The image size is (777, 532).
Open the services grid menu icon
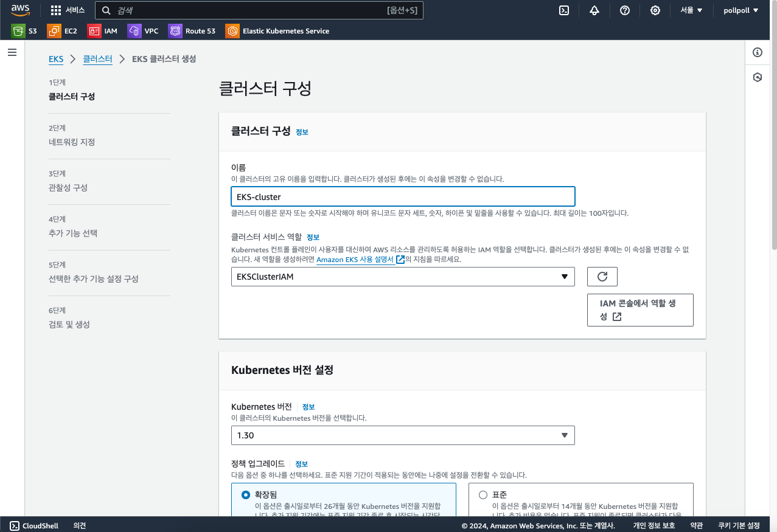pos(56,10)
